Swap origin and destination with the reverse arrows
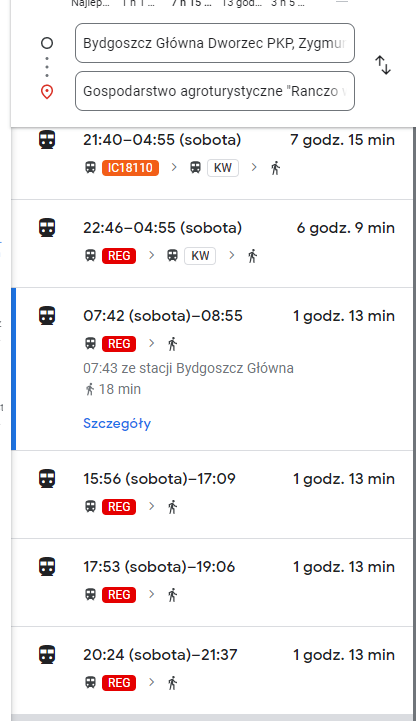The width and height of the screenshot is (416, 721). 383,65
